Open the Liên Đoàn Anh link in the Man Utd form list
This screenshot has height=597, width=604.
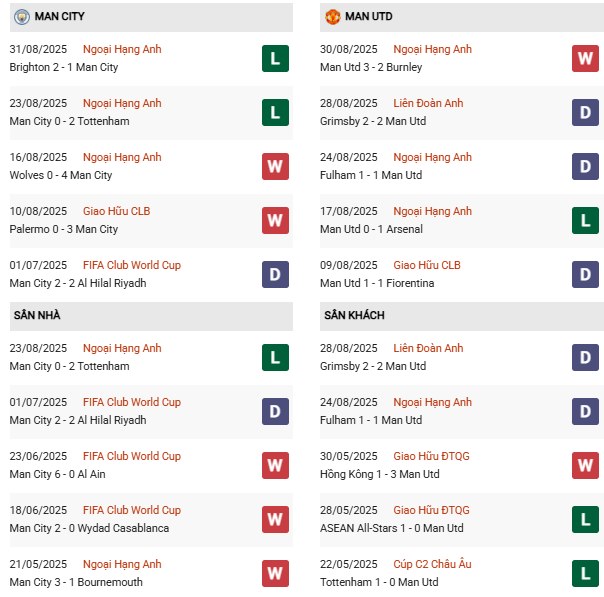point(428,103)
